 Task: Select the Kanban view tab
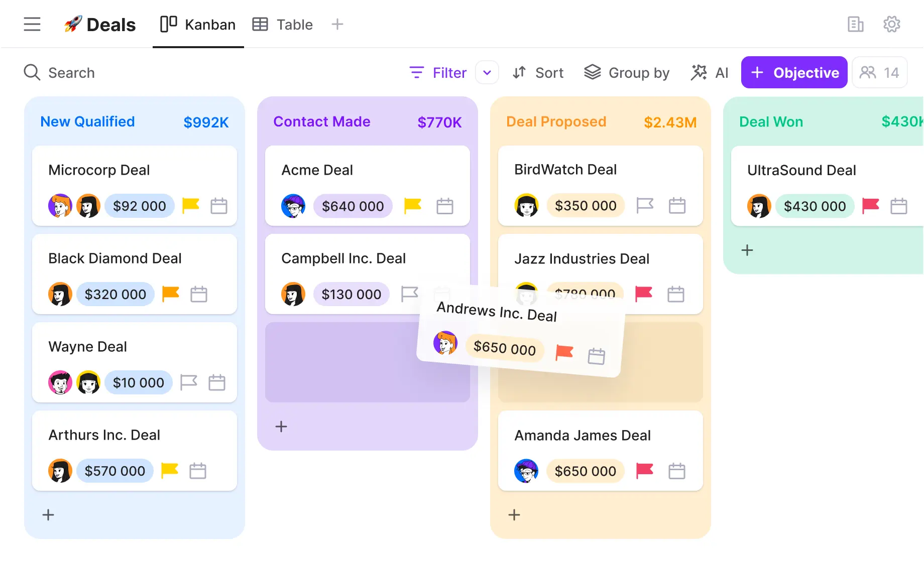click(x=198, y=25)
